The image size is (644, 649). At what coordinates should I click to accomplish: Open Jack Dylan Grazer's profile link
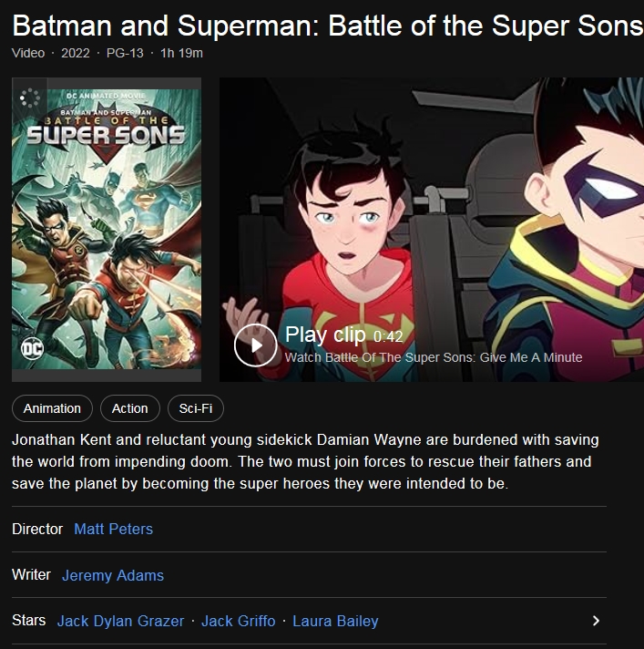[120, 621]
